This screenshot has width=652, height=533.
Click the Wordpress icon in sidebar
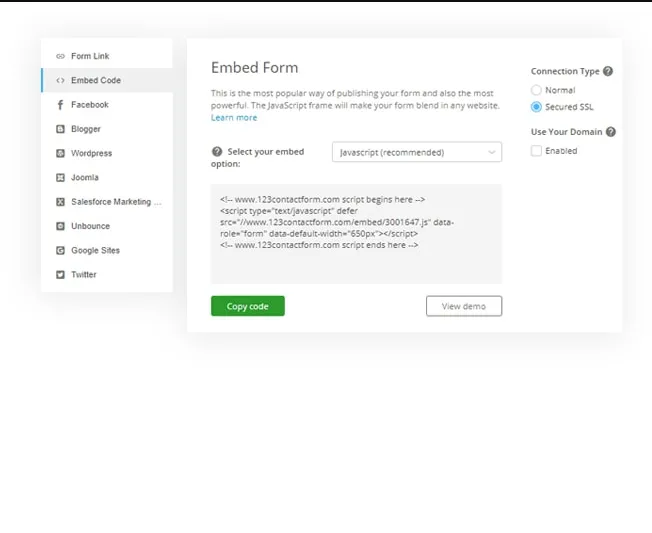60,153
